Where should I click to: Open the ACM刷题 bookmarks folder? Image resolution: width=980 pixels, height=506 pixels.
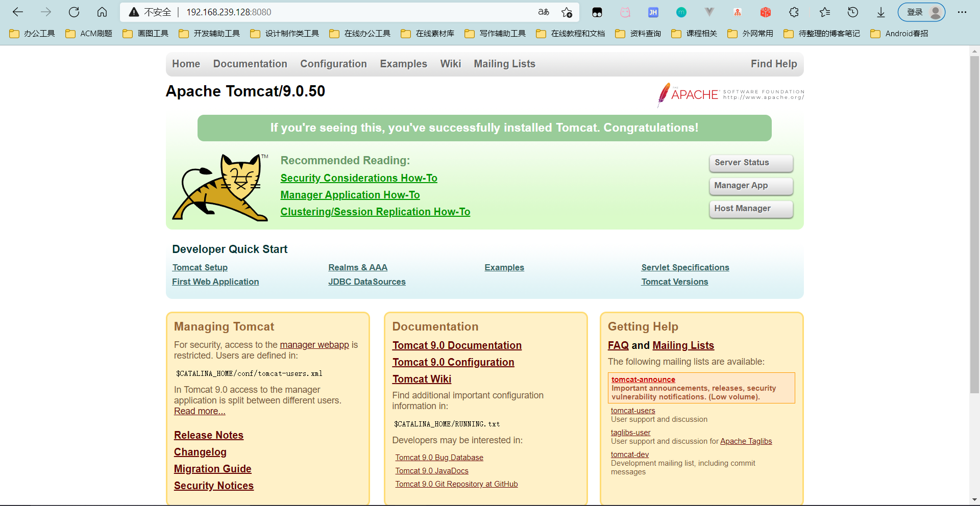tap(89, 34)
